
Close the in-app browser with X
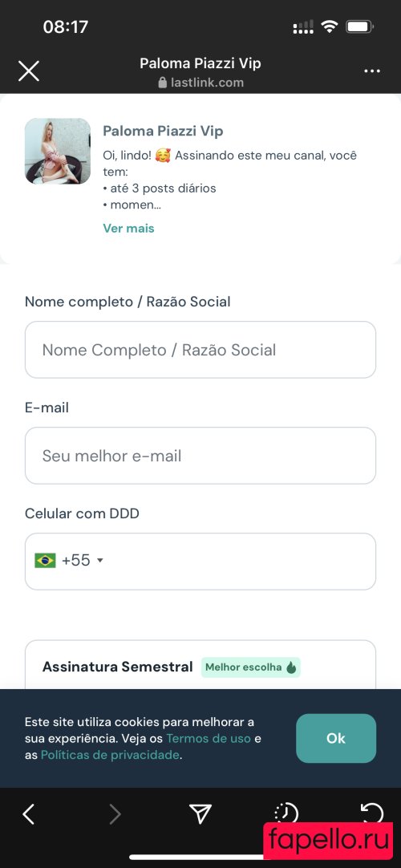pyautogui.click(x=29, y=71)
